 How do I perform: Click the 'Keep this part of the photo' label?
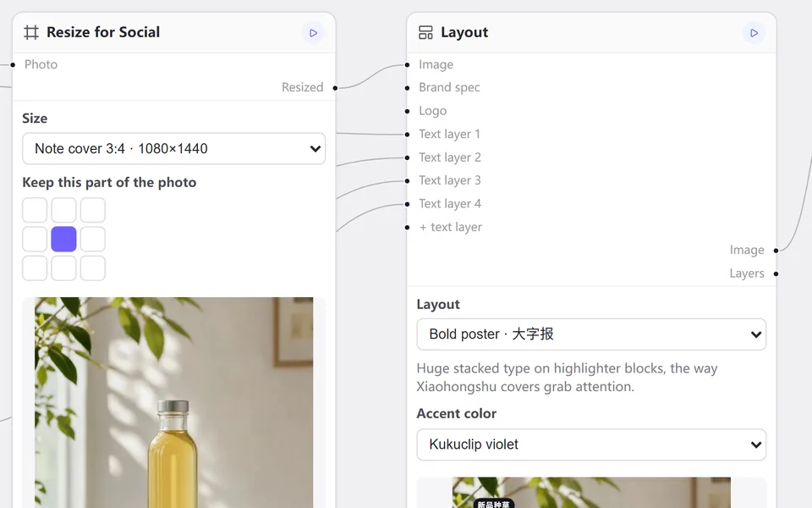click(x=109, y=183)
